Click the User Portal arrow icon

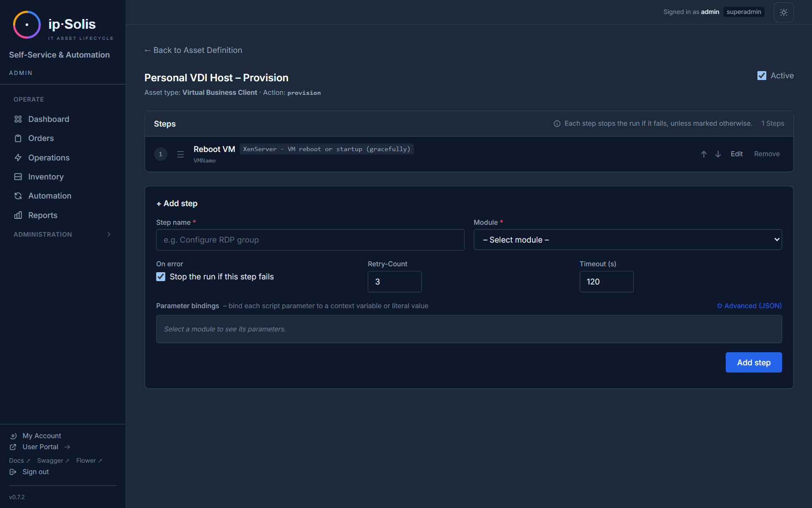click(67, 447)
